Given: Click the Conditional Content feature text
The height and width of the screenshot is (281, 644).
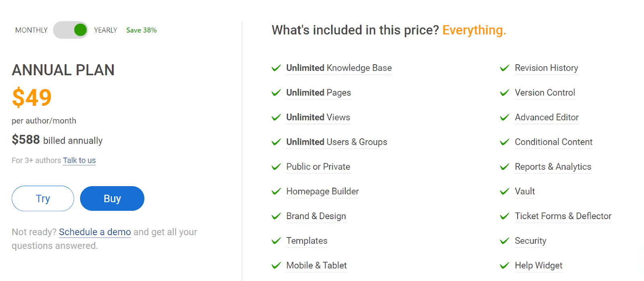Looking at the screenshot, I should click(x=553, y=142).
